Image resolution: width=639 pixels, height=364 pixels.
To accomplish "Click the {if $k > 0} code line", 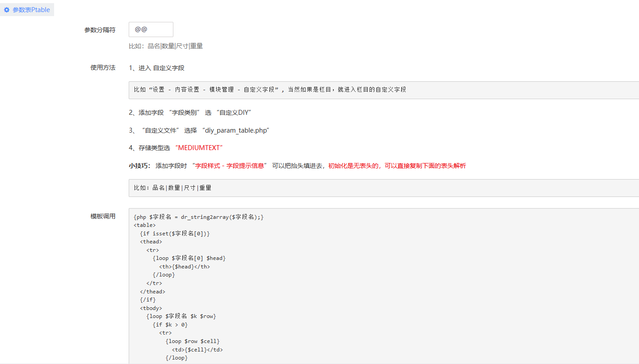I will [170, 325].
